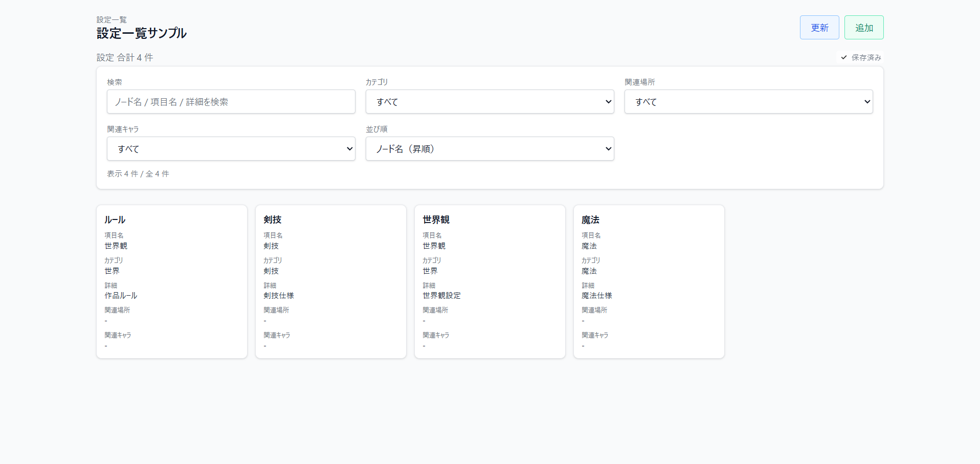
Task: Click the 保存済み checkmark icon
Action: pyautogui.click(x=844, y=57)
